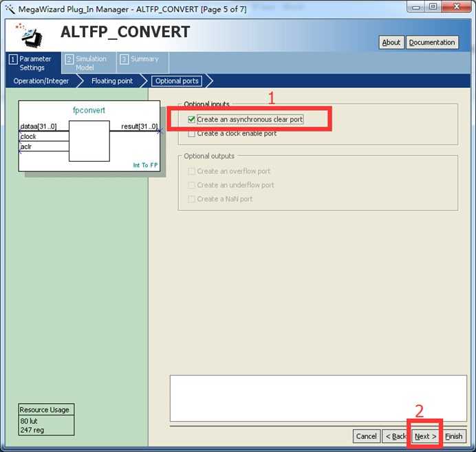Click the result[31..0] port label
Screen dimensions: 476x452
pyautogui.click(x=140, y=127)
